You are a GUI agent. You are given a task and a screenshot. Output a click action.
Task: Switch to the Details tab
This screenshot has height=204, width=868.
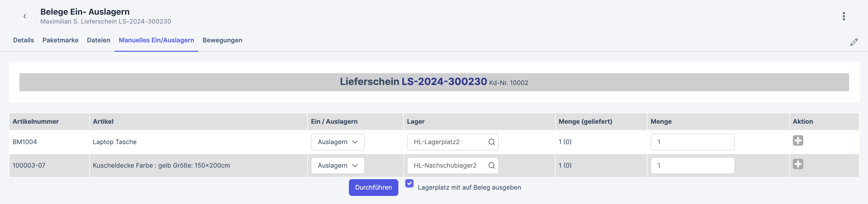23,40
